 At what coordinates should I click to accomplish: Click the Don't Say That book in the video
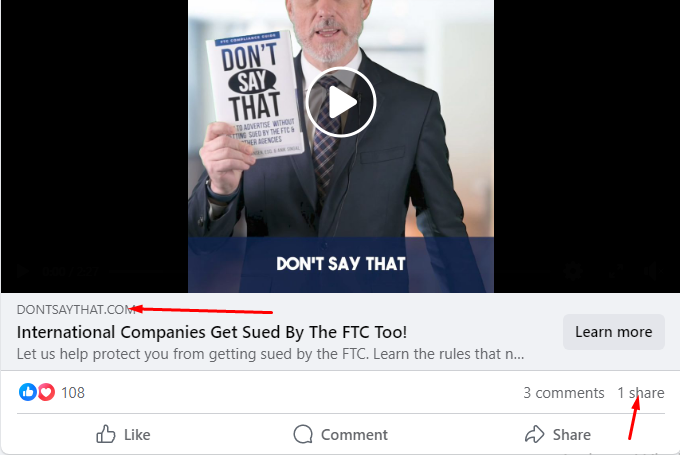pos(255,95)
